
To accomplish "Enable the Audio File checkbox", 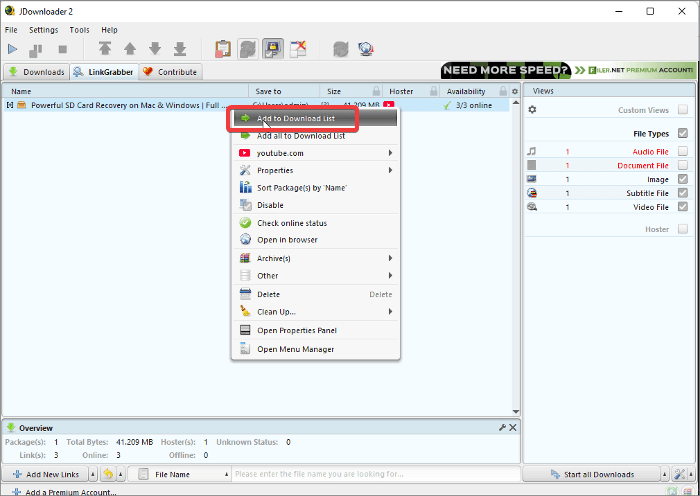I will 682,152.
